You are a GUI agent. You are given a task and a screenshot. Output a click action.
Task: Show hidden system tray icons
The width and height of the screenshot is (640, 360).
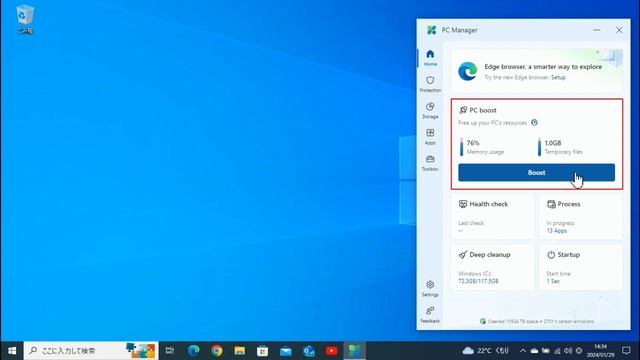(523, 351)
